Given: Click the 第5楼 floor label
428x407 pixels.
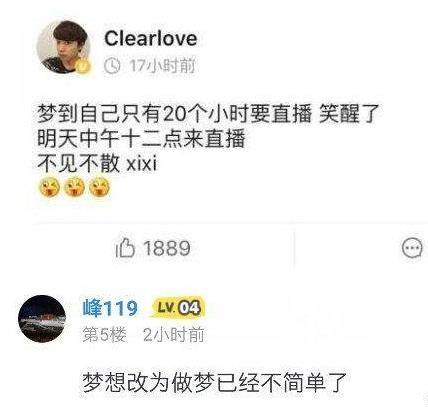Looking at the screenshot, I should coord(105,335).
